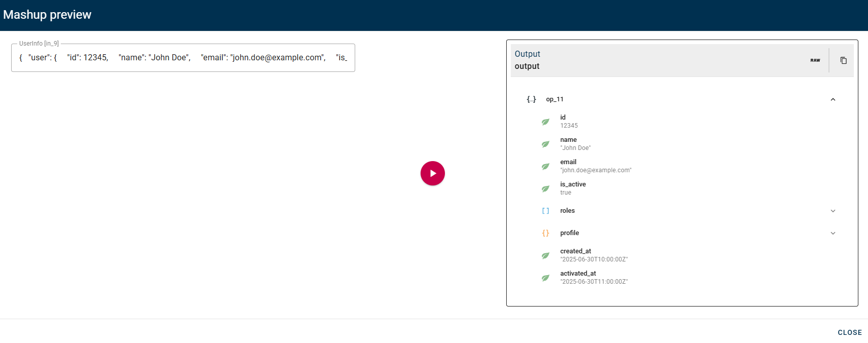Image resolution: width=868 pixels, height=343 pixels.
Task: Click the leaf icon beside email
Action: (x=545, y=166)
